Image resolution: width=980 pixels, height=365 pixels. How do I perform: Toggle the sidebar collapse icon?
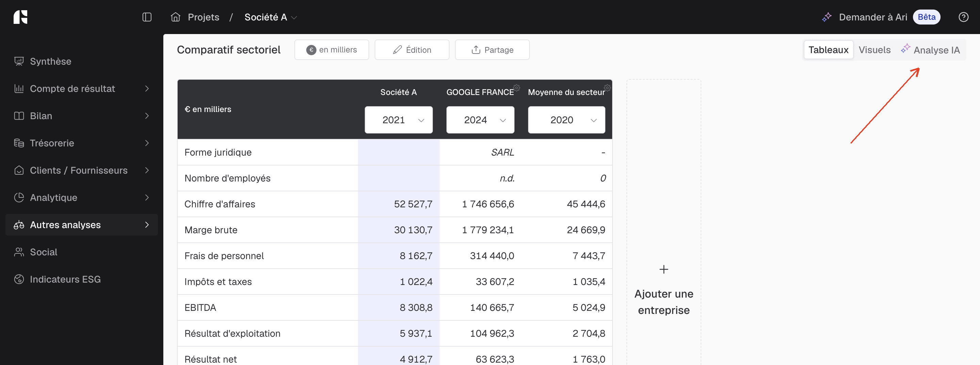coord(147,17)
